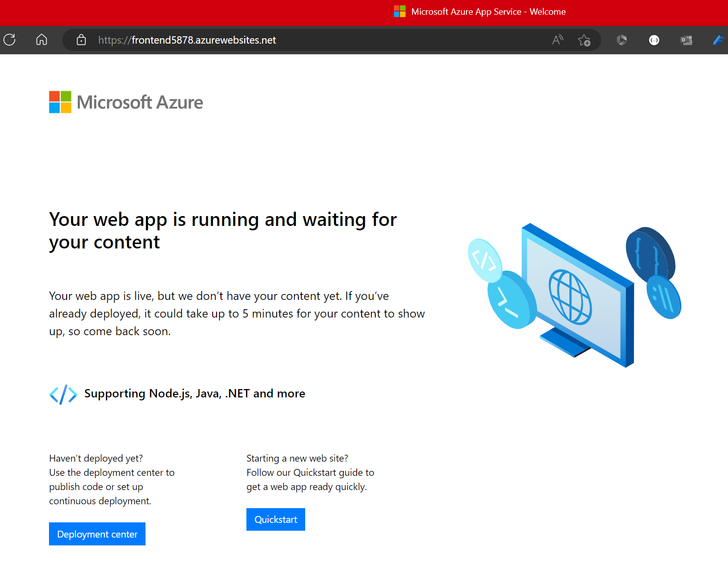Add this page to favorites with star icon
The image size is (728, 565).
click(584, 40)
